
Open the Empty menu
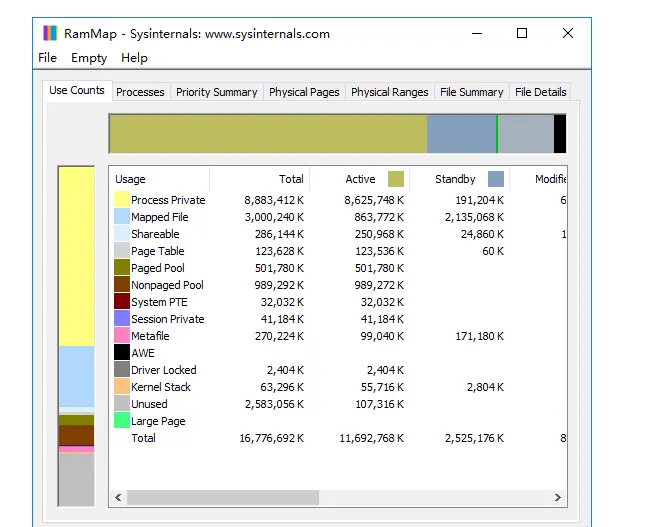pyautogui.click(x=89, y=58)
